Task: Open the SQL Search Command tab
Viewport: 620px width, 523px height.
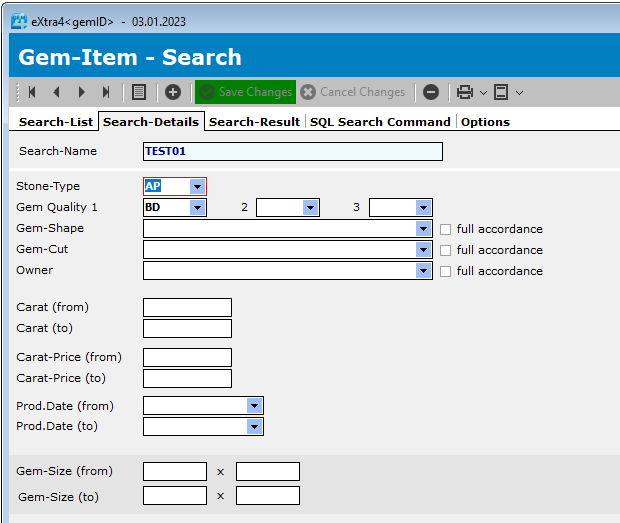Action: [x=380, y=122]
